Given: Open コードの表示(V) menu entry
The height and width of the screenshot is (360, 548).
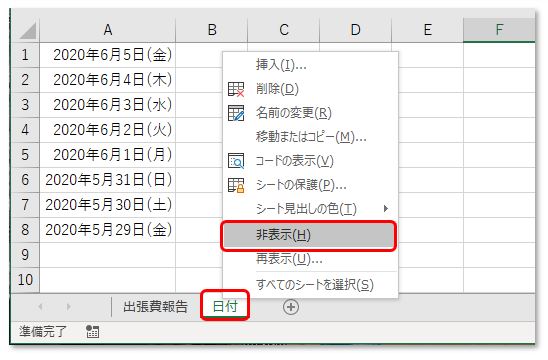Looking at the screenshot, I should click(x=310, y=161).
